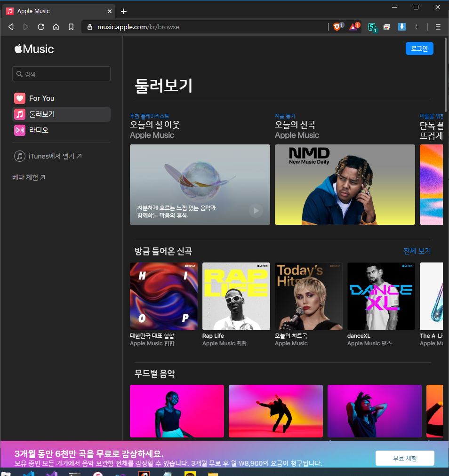This screenshot has width=449, height=476.
Task: Click the browser forward arrow
Action: (x=26, y=27)
